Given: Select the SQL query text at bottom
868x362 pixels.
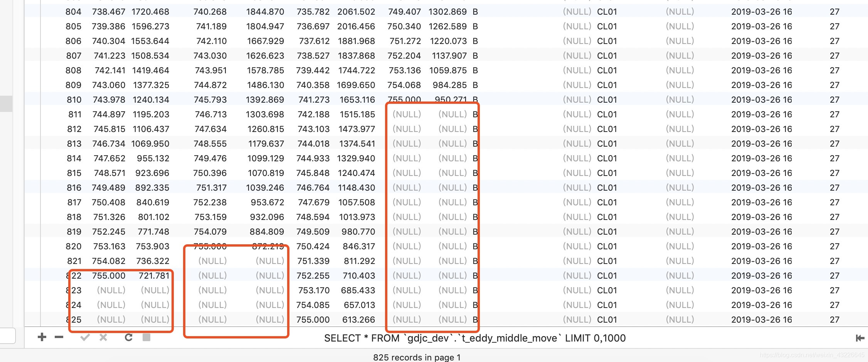Looking at the screenshot, I should click(475, 338).
